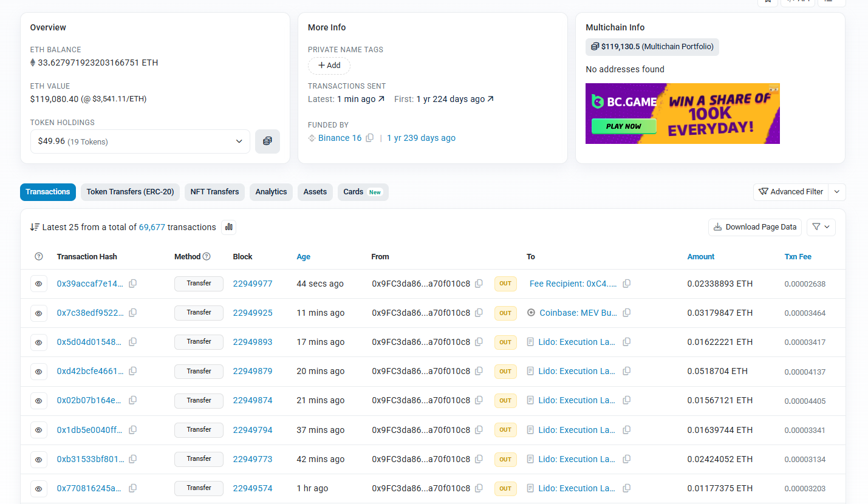Open funded 1 yr 239 days ago link

pos(421,138)
